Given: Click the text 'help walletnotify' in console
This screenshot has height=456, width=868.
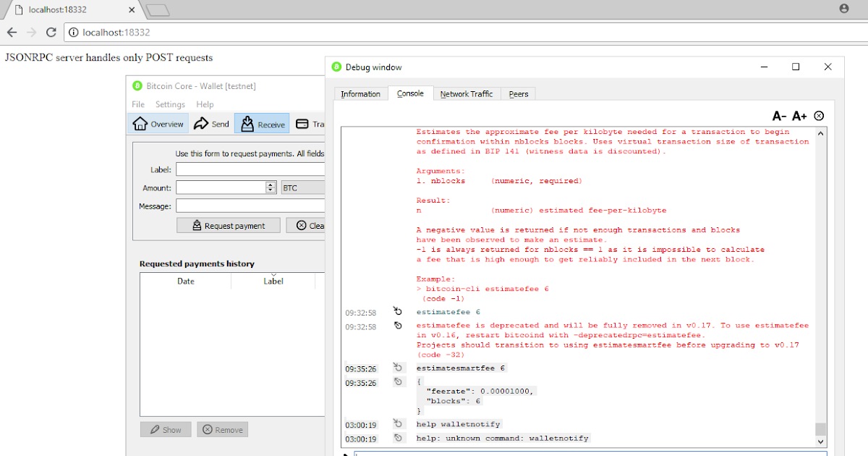Looking at the screenshot, I should 458,424.
